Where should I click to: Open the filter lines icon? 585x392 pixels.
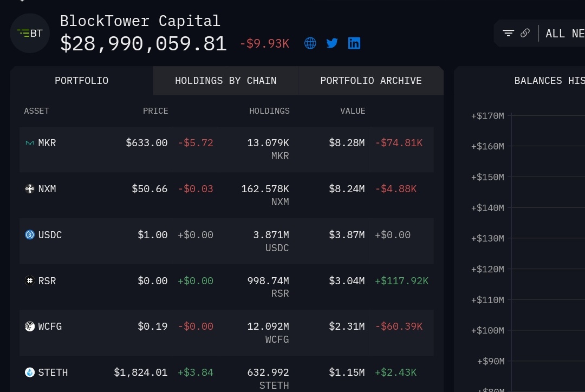pyautogui.click(x=508, y=33)
